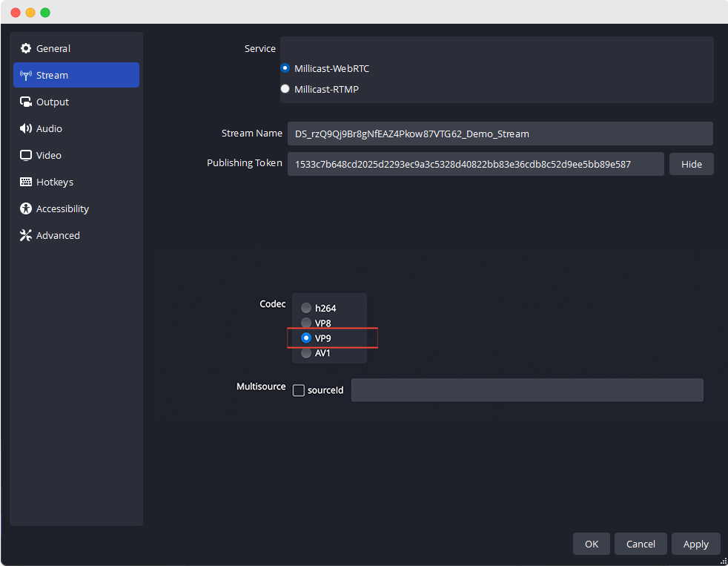
Task: Click the Hotkeys keyboard icon
Action: click(26, 182)
